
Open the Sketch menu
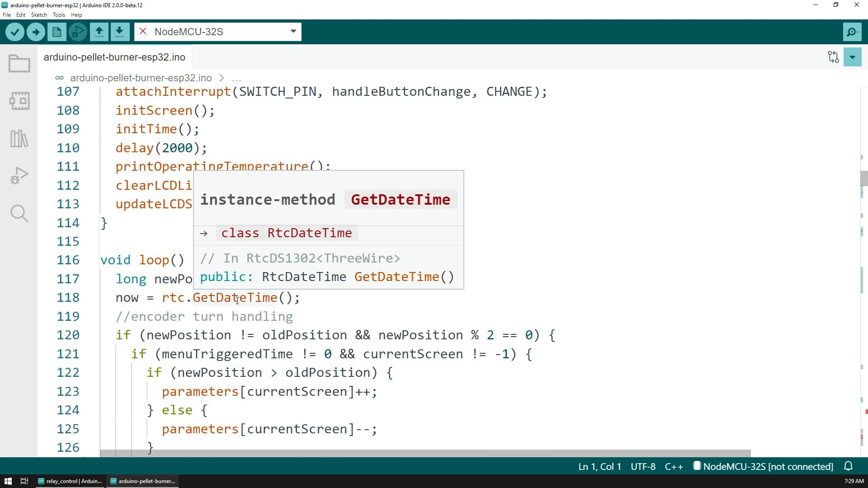point(39,15)
